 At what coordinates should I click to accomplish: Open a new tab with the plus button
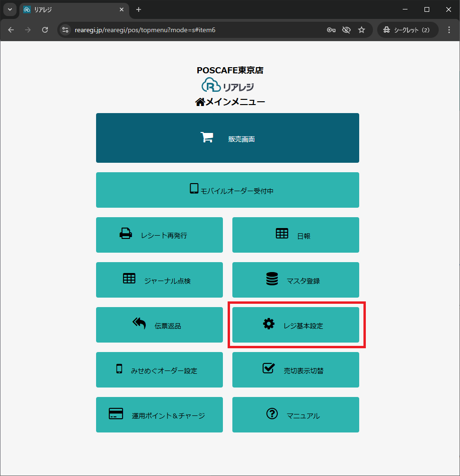(x=139, y=10)
